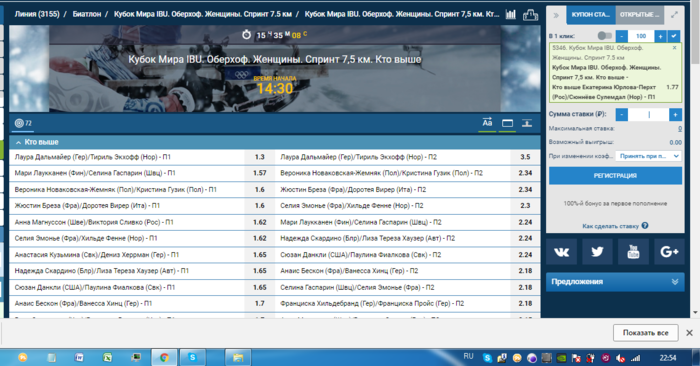
Task: Open Google Chrome in the taskbar
Action: pyautogui.click(x=164, y=358)
